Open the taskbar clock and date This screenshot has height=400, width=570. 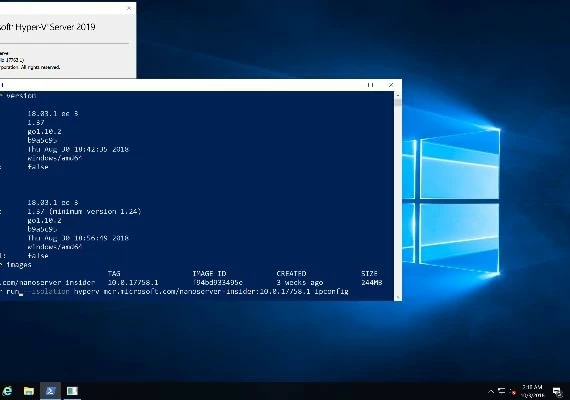click(x=532, y=391)
